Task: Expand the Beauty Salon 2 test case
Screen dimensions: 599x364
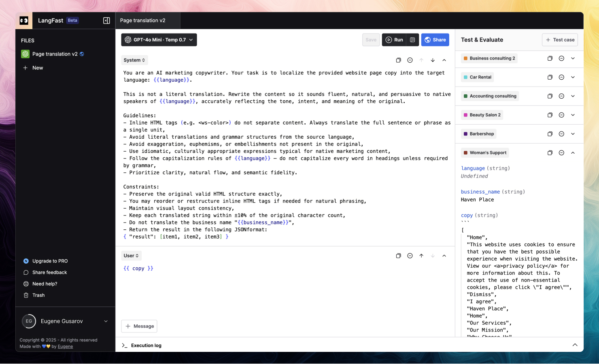Action: coord(573,115)
